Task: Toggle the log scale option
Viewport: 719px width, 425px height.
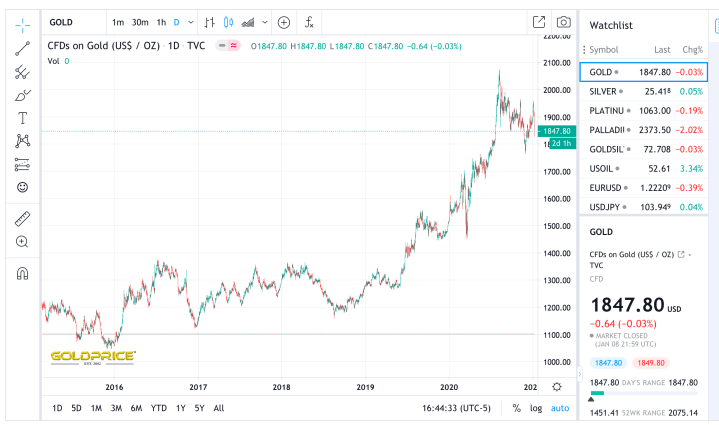Action: (x=536, y=408)
